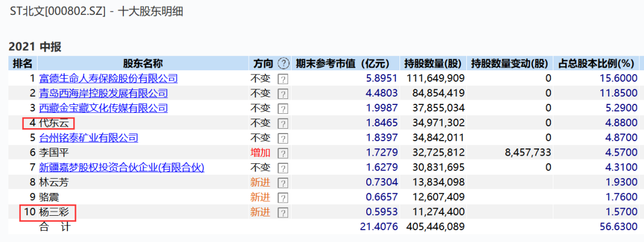The width and height of the screenshot is (644, 242).
Task: Click 新进 direction in 骆震 row
Action: pyautogui.click(x=261, y=197)
